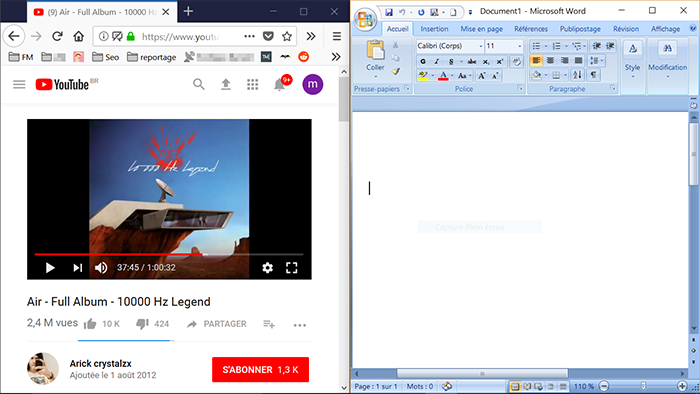
Task: Open YouTube player settings gear
Action: (267, 268)
